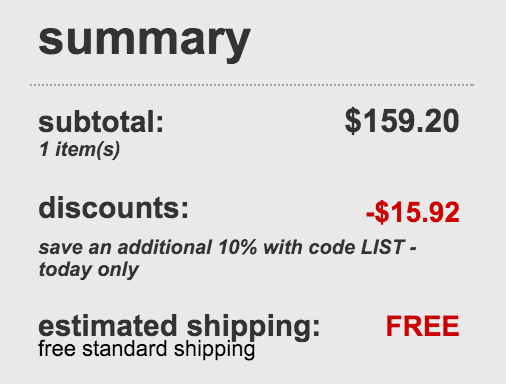Click the word additional in promo text
This screenshot has height=384, width=506.
(165, 247)
